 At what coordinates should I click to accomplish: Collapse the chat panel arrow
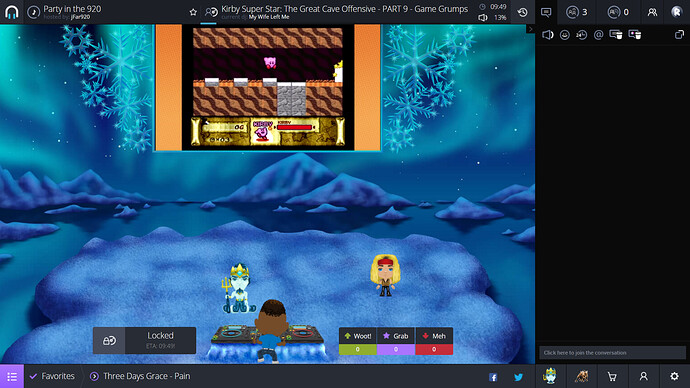coord(530,29)
